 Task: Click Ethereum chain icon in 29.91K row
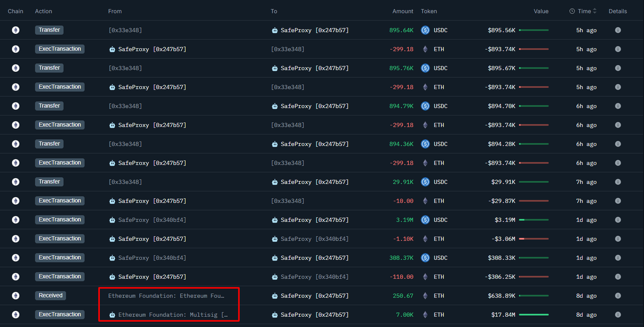click(x=16, y=182)
